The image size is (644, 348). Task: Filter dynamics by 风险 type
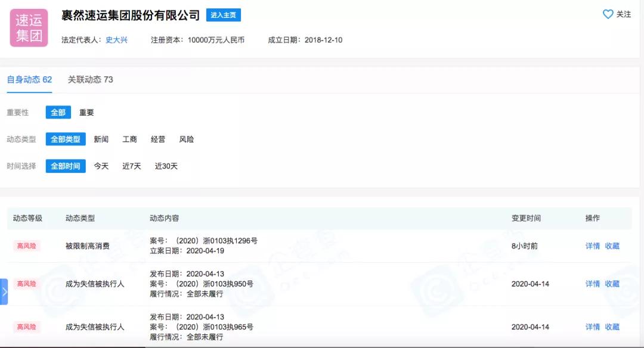(186, 139)
